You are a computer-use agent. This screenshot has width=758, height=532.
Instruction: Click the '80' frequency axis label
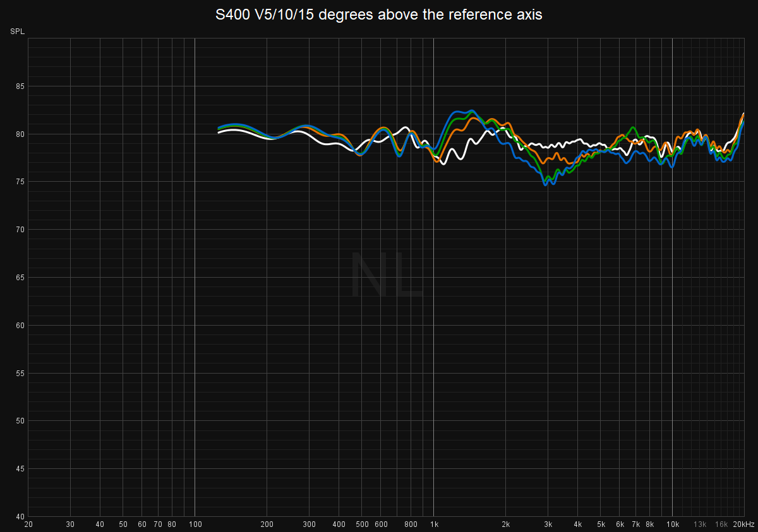tap(172, 524)
